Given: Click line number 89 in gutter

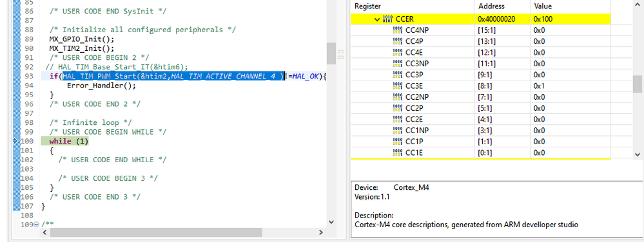Looking at the screenshot, I should [x=29, y=39].
